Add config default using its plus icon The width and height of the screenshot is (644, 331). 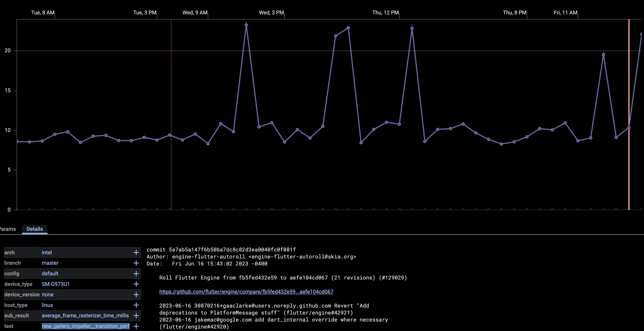136,273
